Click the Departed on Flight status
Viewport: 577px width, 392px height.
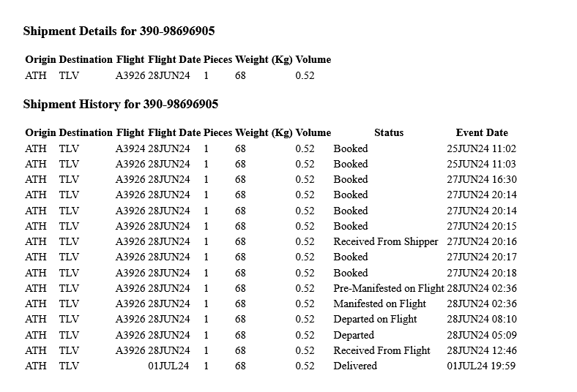pyautogui.click(x=375, y=319)
